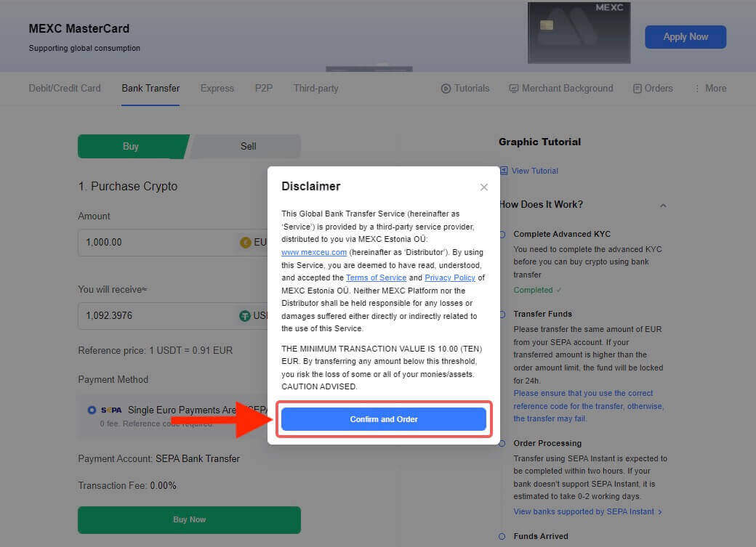The image size is (756, 547).
Task: Open the www.mexceu.com link
Action: coord(314,252)
